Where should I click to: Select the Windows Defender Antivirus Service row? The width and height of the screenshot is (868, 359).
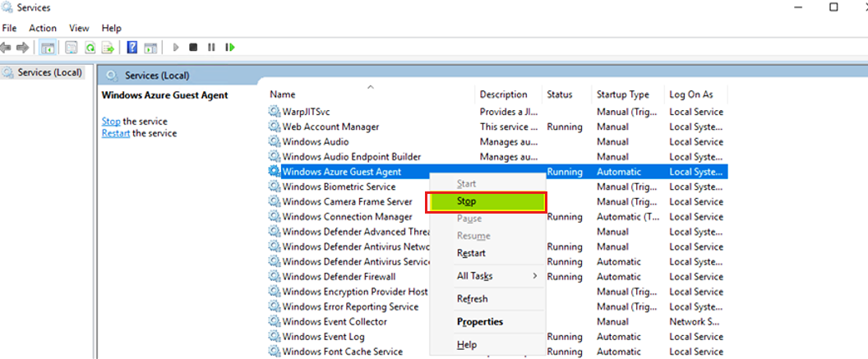click(497, 261)
